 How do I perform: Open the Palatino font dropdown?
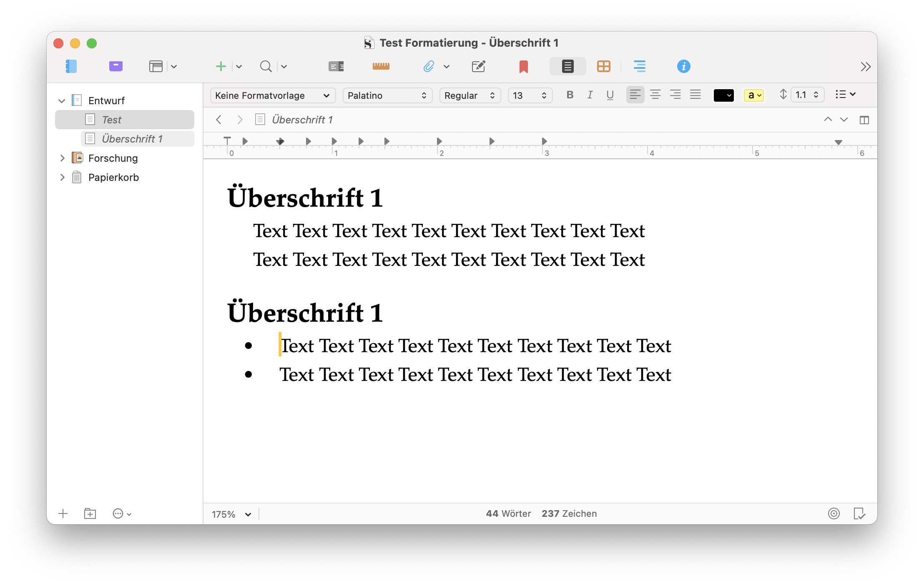[x=387, y=95]
